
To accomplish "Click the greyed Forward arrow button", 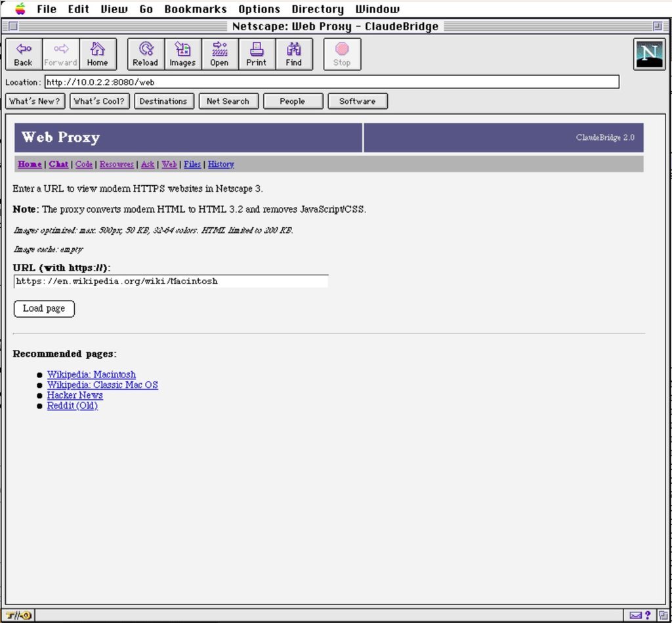I will click(x=60, y=54).
